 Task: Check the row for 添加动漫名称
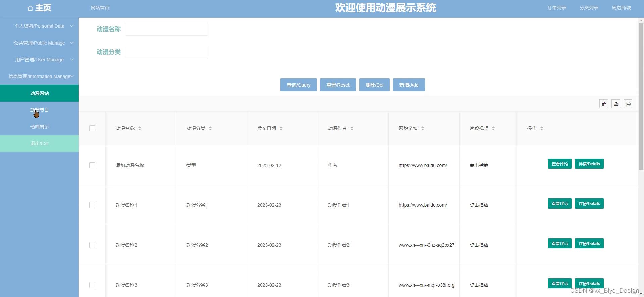pyautogui.click(x=92, y=165)
